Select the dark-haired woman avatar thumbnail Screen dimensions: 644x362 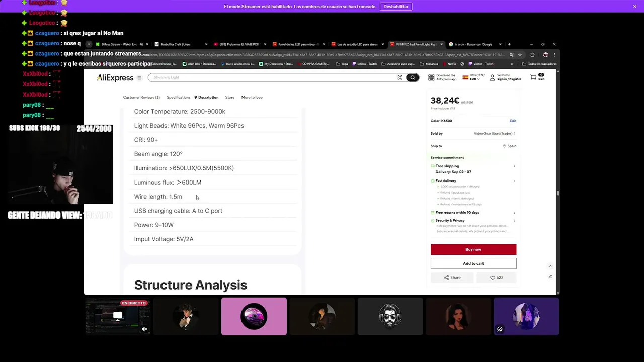[458, 316]
